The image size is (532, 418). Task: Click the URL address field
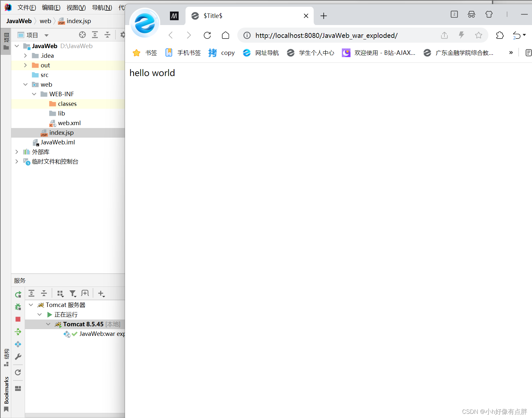point(326,35)
